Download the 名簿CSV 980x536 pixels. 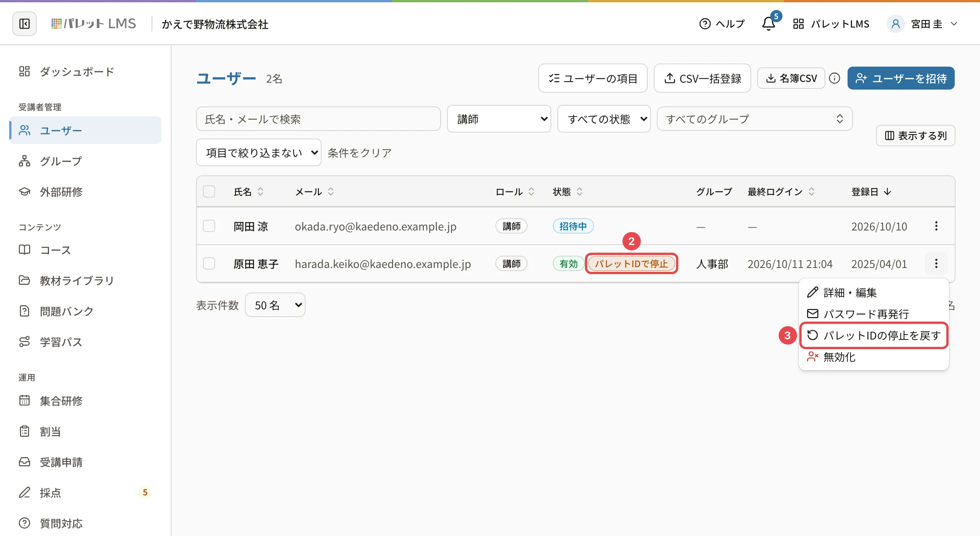[x=791, y=78]
